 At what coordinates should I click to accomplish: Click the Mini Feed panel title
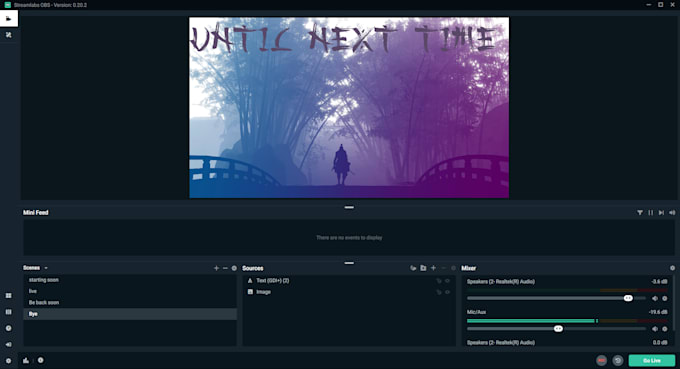(36, 212)
